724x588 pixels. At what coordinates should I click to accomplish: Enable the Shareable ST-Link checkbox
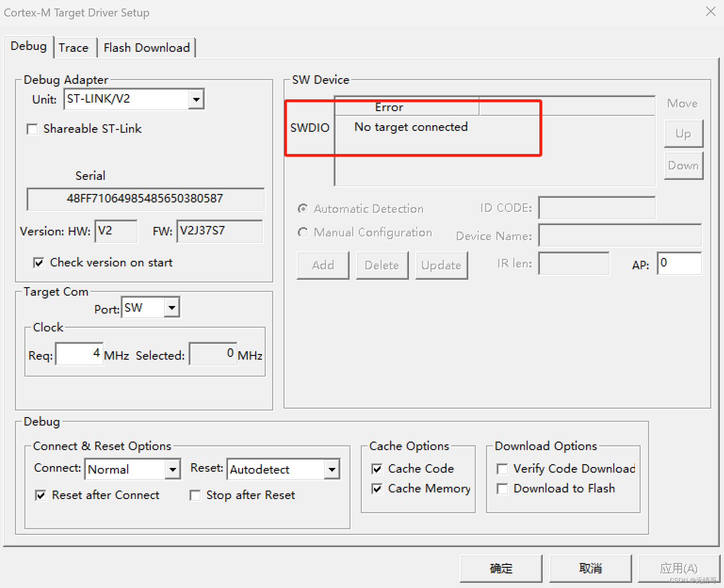pyautogui.click(x=32, y=129)
